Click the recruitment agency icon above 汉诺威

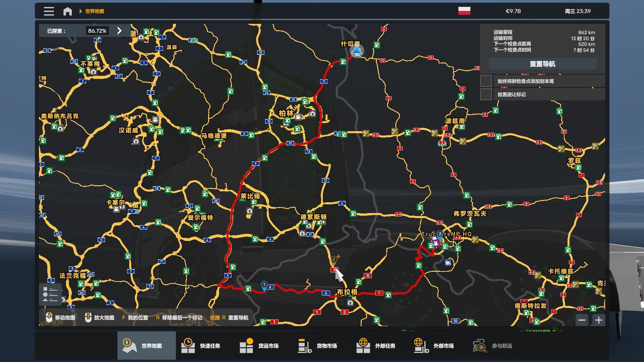[x=155, y=119]
